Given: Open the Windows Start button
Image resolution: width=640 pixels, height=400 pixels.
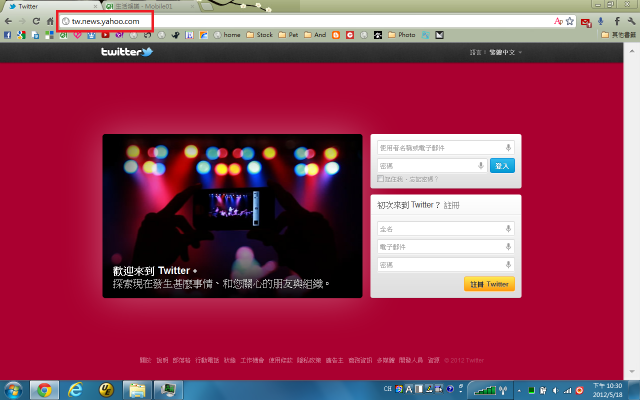Looking at the screenshot, I should coord(13,390).
